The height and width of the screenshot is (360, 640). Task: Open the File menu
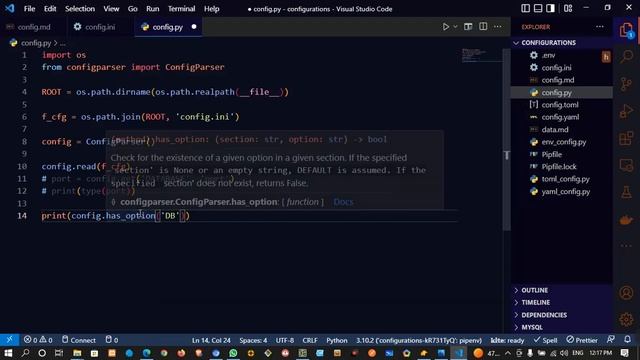(x=29, y=9)
